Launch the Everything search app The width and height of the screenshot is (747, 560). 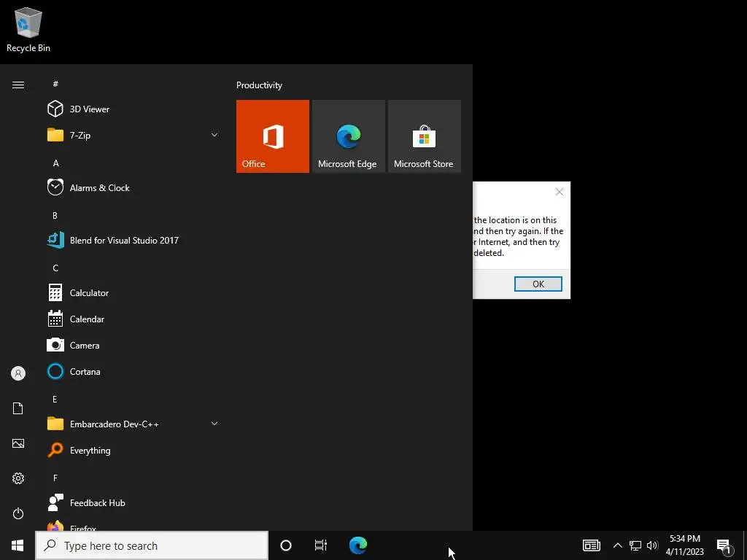133,450
